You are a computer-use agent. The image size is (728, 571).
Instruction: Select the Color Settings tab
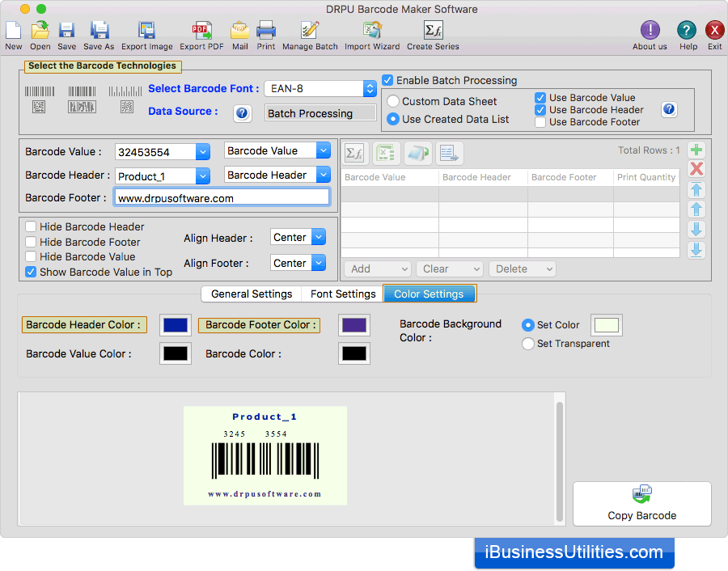pos(430,294)
